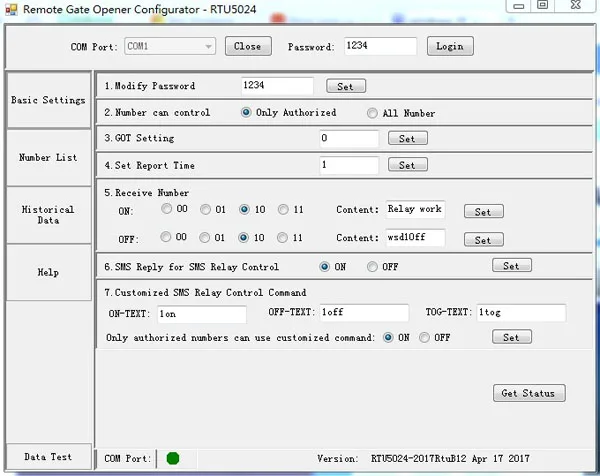
Task: Click the Get Status button
Action: point(529,393)
